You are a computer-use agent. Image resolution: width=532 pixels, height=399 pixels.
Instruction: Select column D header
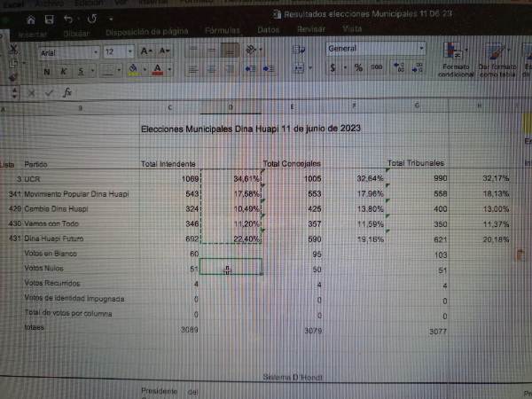click(231, 107)
